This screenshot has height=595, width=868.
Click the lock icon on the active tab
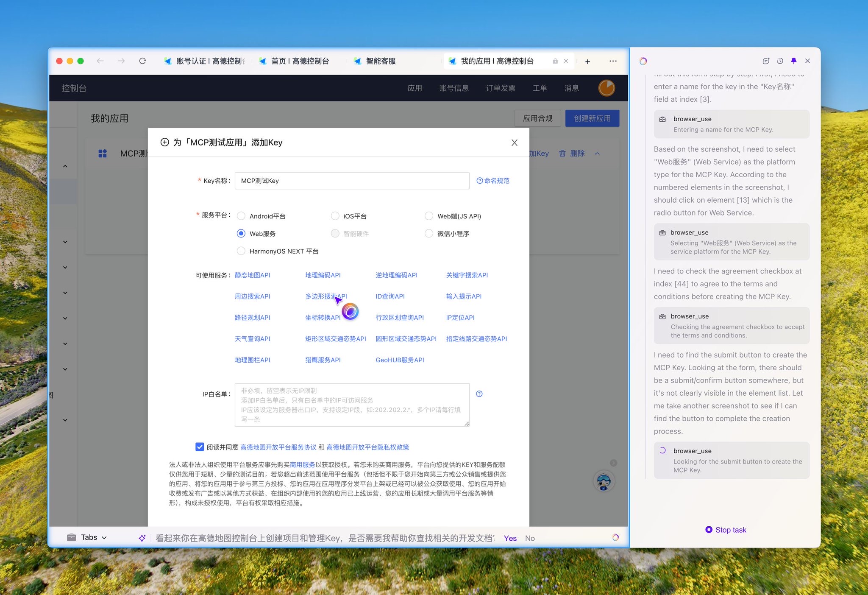[555, 61]
